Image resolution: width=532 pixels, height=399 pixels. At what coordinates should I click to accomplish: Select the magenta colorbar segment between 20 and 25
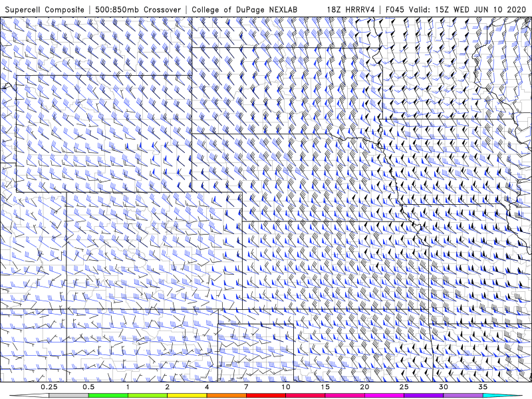[384, 396]
